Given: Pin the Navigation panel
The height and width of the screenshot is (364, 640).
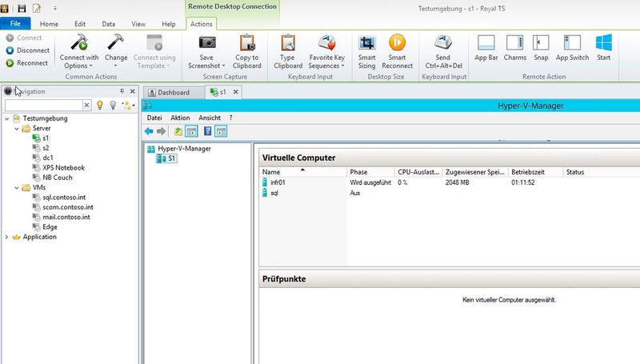Looking at the screenshot, I should point(122,91).
